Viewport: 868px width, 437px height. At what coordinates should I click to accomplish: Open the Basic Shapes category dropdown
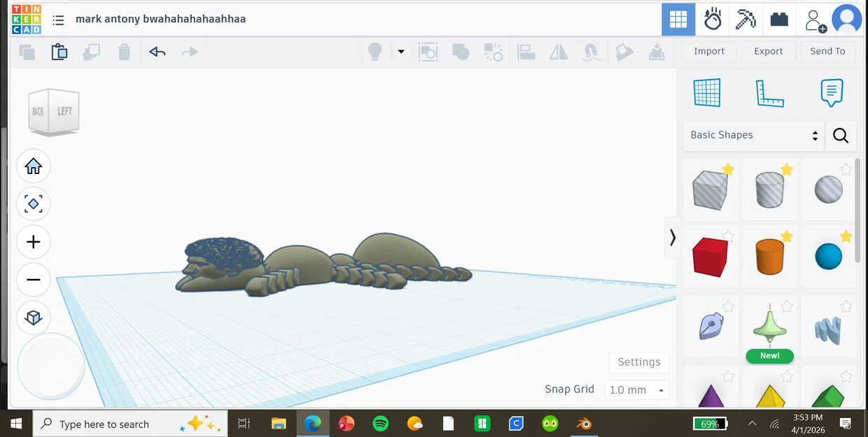point(753,135)
